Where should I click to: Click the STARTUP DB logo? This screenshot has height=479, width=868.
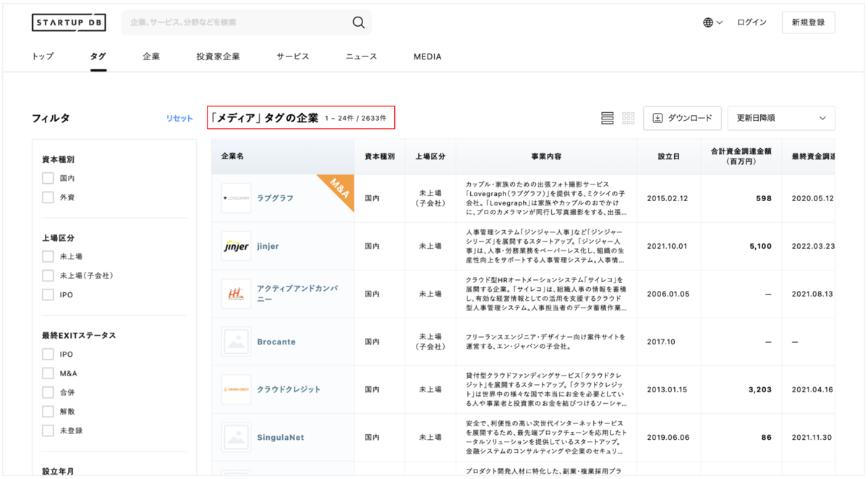(x=69, y=22)
